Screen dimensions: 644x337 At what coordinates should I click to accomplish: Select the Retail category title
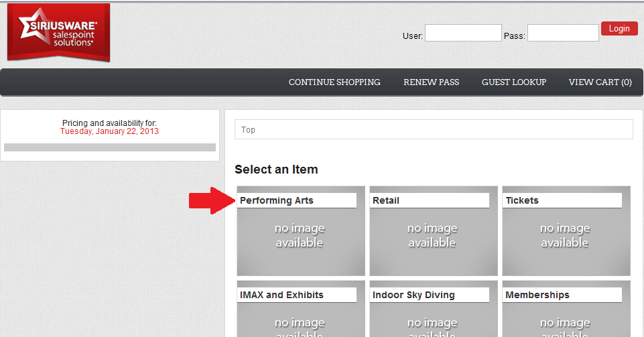[x=386, y=200]
